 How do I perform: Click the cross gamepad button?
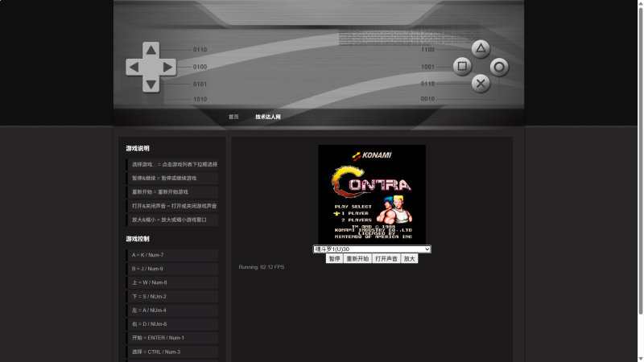[481, 84]
